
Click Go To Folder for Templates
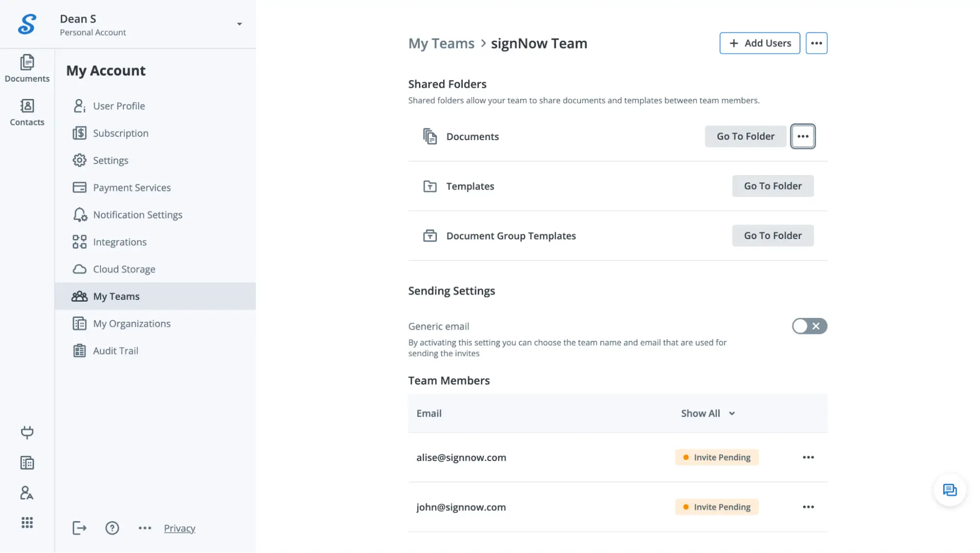pyautogui.click(x=773, y=186)
